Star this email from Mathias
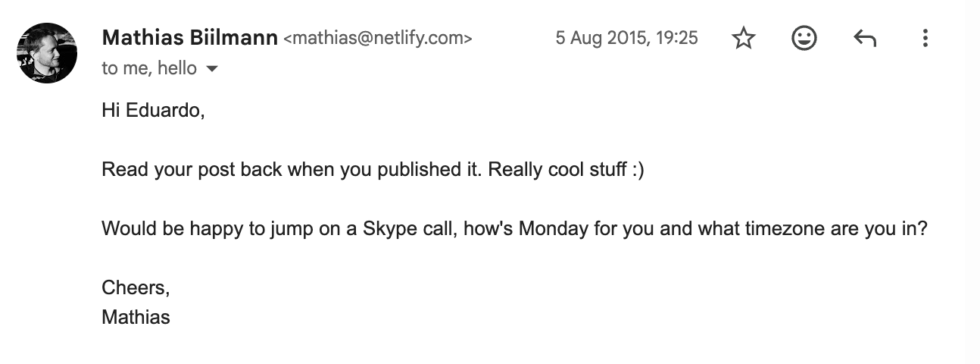This screenshot has width=980, height=364. pyautogui.click(x=744, y=38)
